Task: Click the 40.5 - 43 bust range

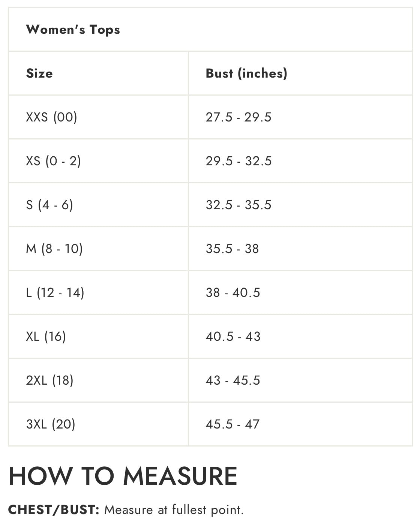Action: (233, 337)
